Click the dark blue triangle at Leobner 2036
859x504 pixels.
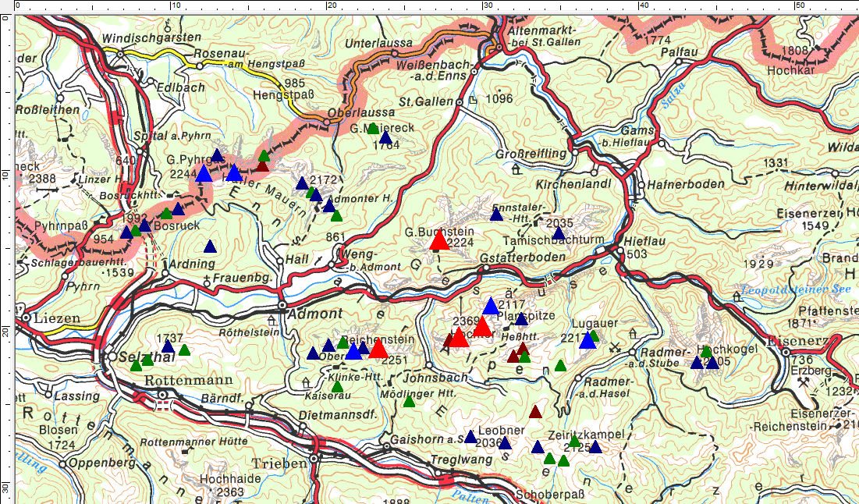tap(505, 442)
